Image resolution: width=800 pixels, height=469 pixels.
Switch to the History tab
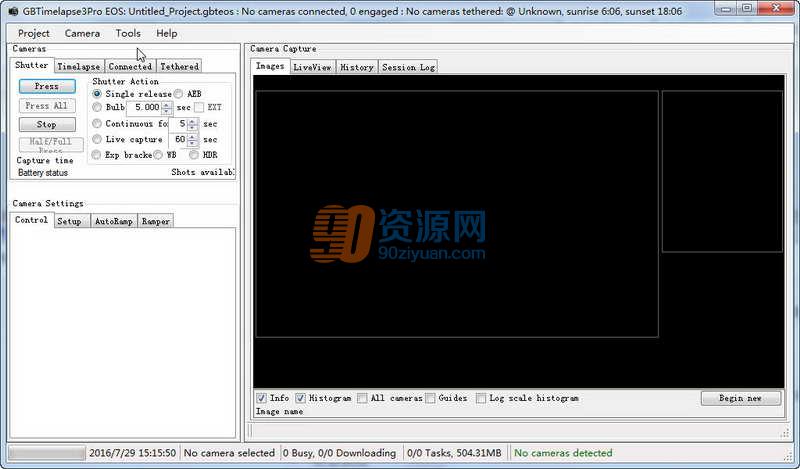(357, 67)
